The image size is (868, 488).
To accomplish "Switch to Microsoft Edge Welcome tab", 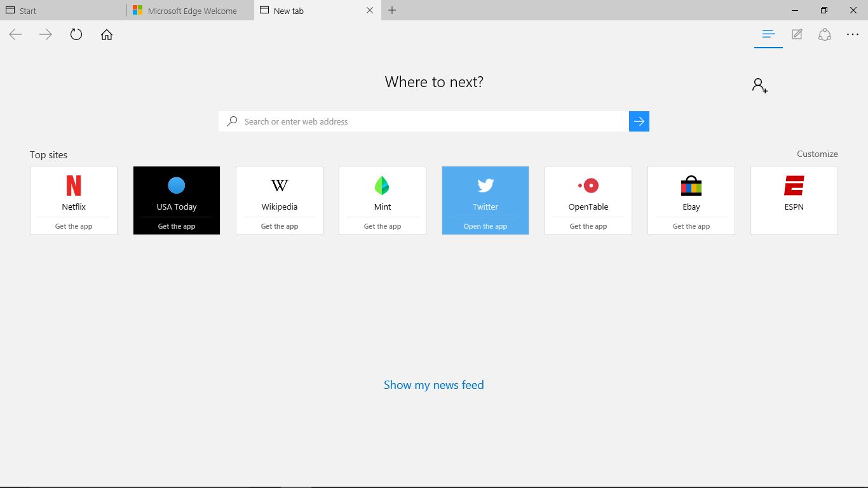I will click(191, 11).
